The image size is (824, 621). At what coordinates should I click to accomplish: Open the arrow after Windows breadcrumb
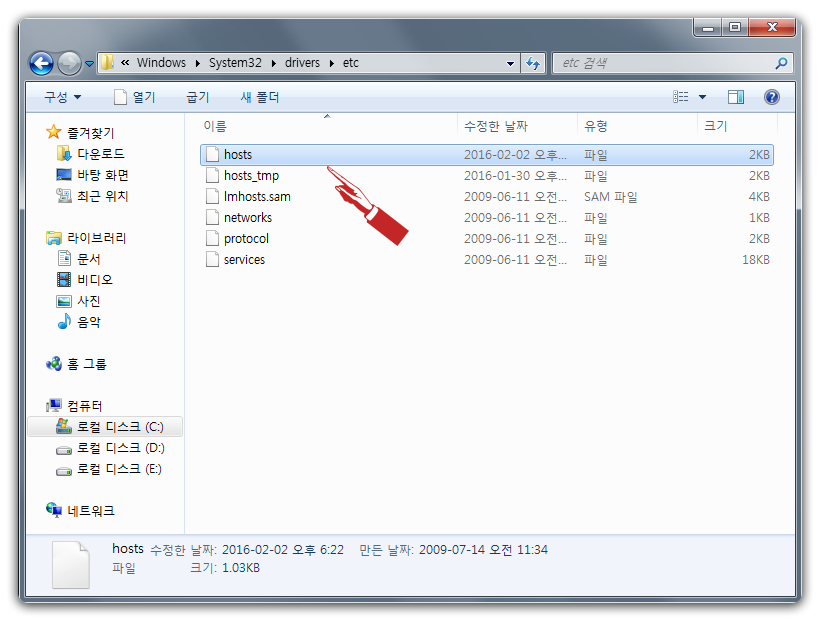198,63
